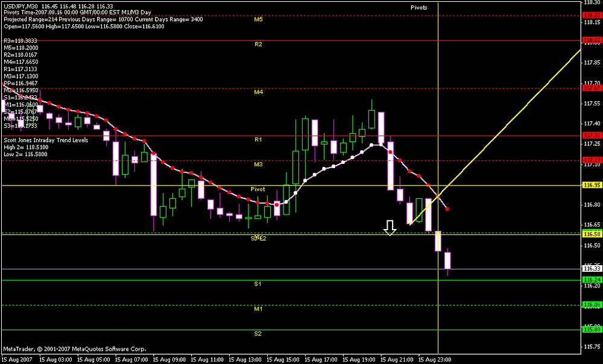The height and width of the screenshot is (364, 603).
Task: Click the green 116.24 price tag
Action: 590,280
